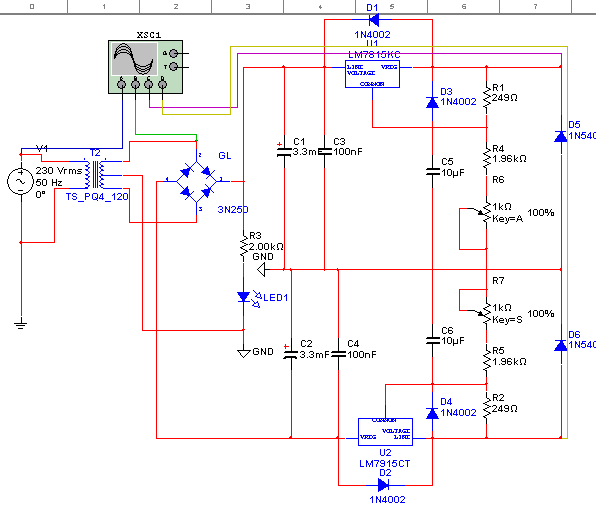Select the D2 diode symbol
This screenshot has height=515, width=596.
384,485
